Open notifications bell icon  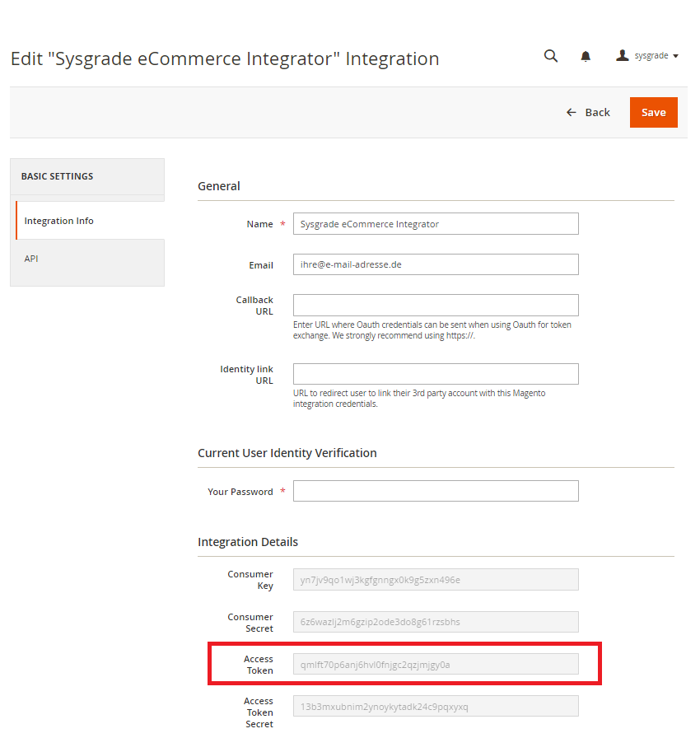[x=586, y=57]
